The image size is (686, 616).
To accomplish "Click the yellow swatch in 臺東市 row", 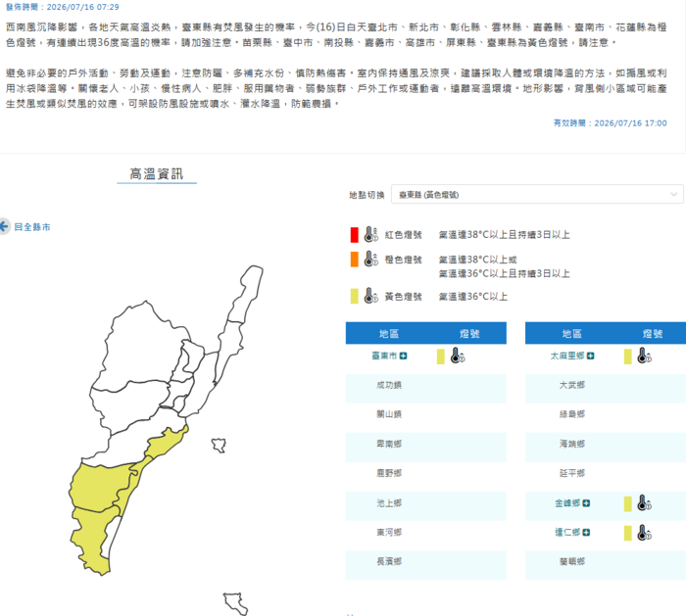I will (x=441, y=356).
